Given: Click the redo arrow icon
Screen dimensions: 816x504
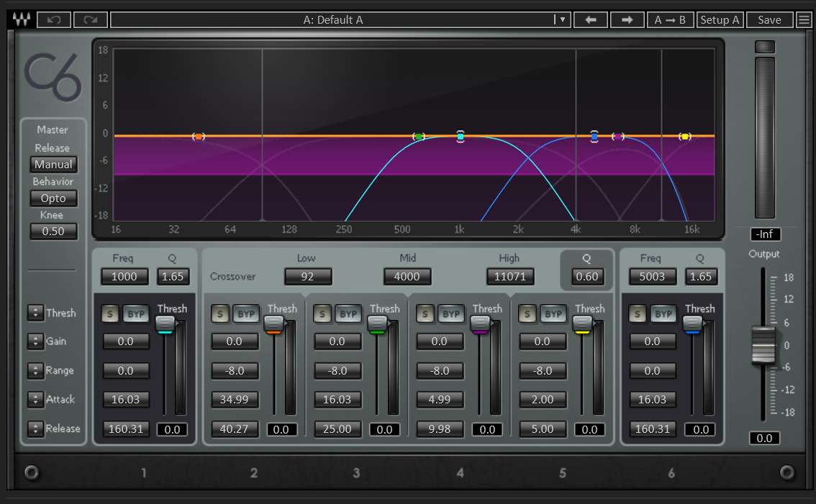Looking at the screenshot, I should [x=90, y=20].
